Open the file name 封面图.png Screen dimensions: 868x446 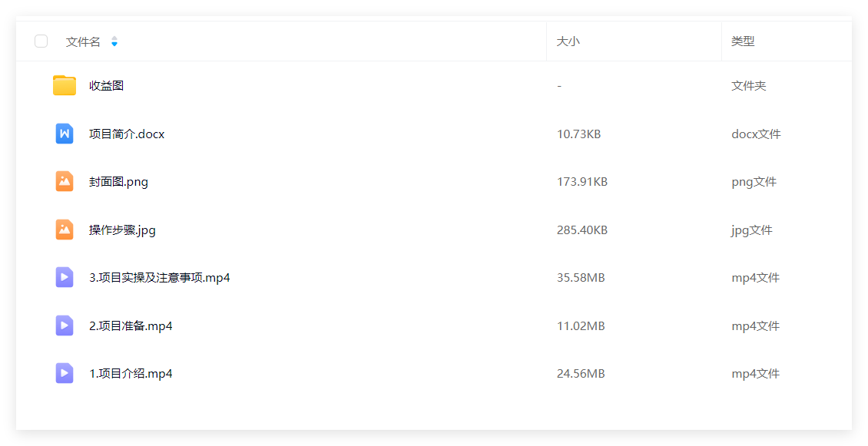tap(118, 182)
